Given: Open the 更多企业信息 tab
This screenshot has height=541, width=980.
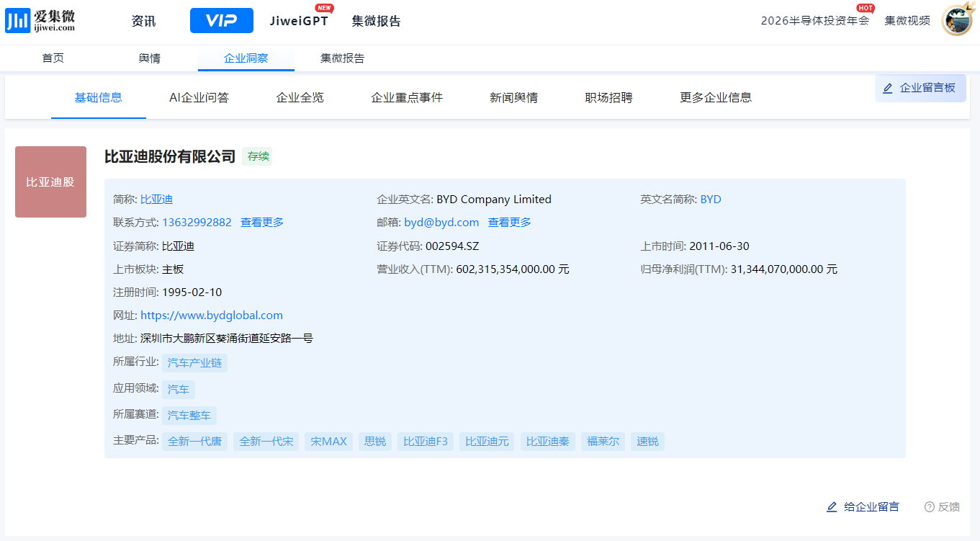Looking at the screenshot, I should coord(715,97).
